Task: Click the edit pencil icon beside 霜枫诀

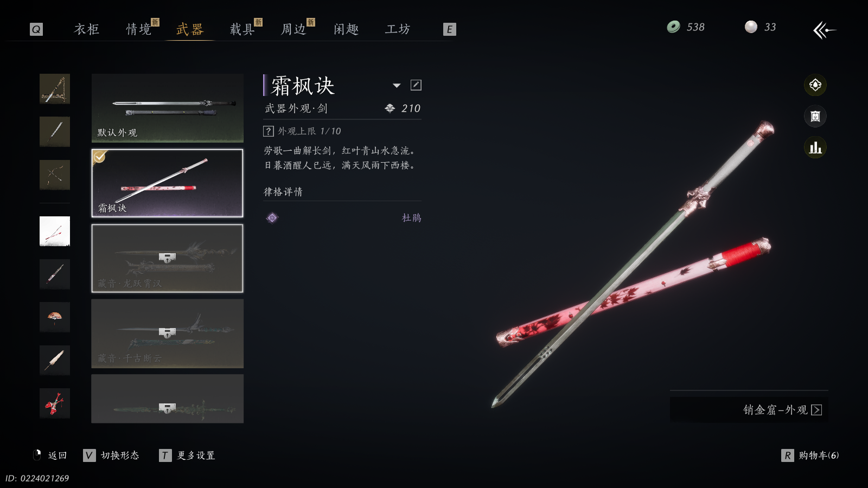Action: [416, 85]
